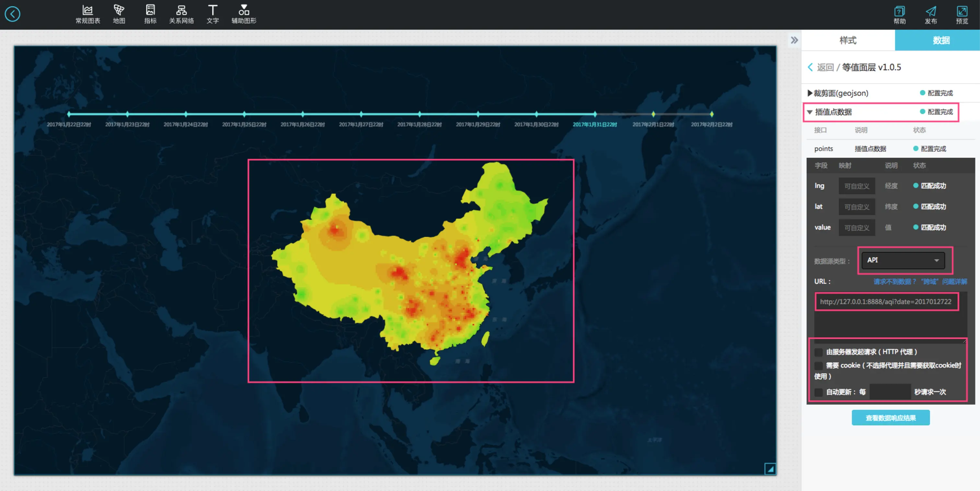Open the 辅助图形 shapes icon

(x=244, y=15)
